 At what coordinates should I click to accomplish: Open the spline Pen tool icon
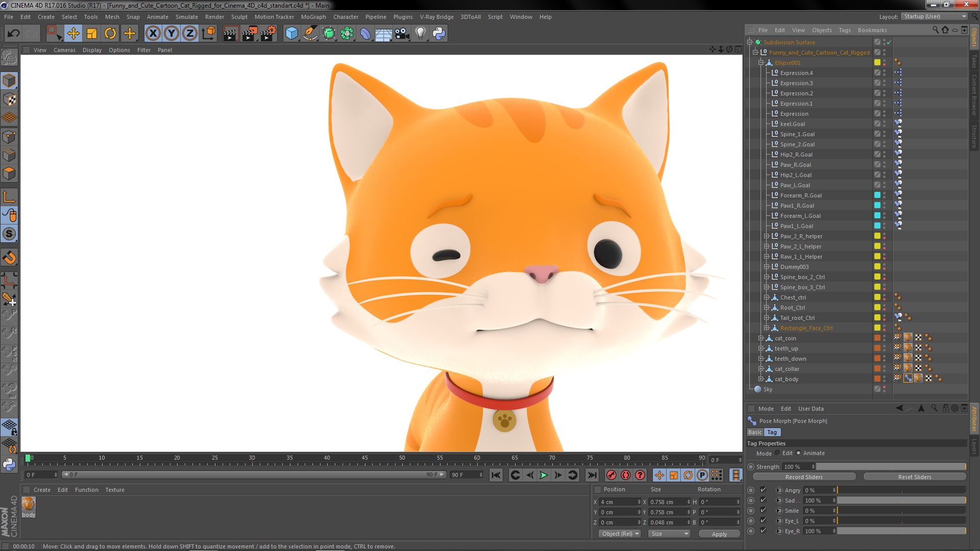[x=310, y=34]
